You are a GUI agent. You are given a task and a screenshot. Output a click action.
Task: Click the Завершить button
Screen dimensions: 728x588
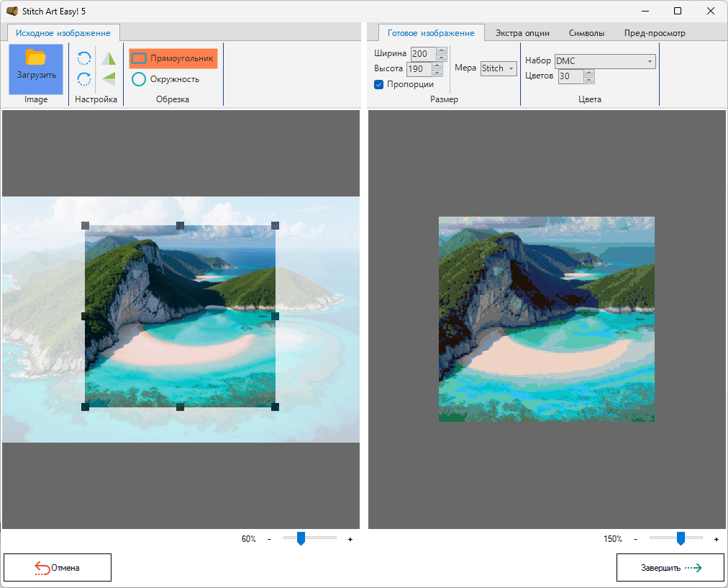coord(670,568)
